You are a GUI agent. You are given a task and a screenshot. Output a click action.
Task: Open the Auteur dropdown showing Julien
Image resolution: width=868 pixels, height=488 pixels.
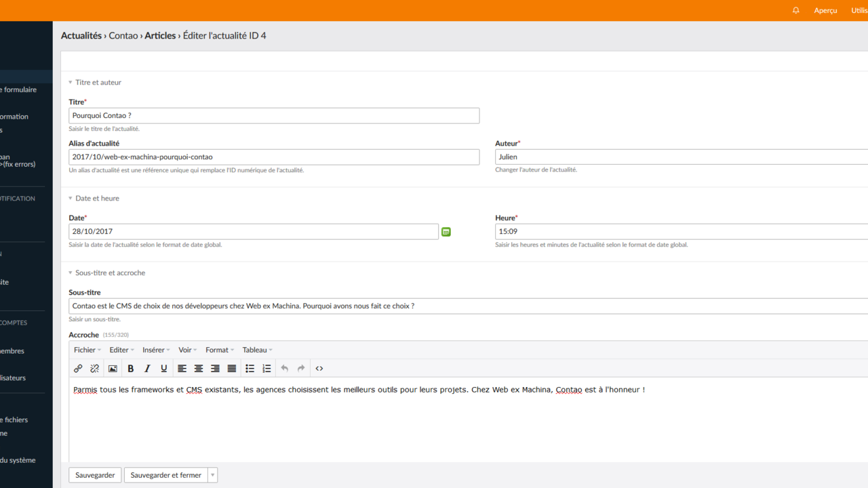pos(682,157)
